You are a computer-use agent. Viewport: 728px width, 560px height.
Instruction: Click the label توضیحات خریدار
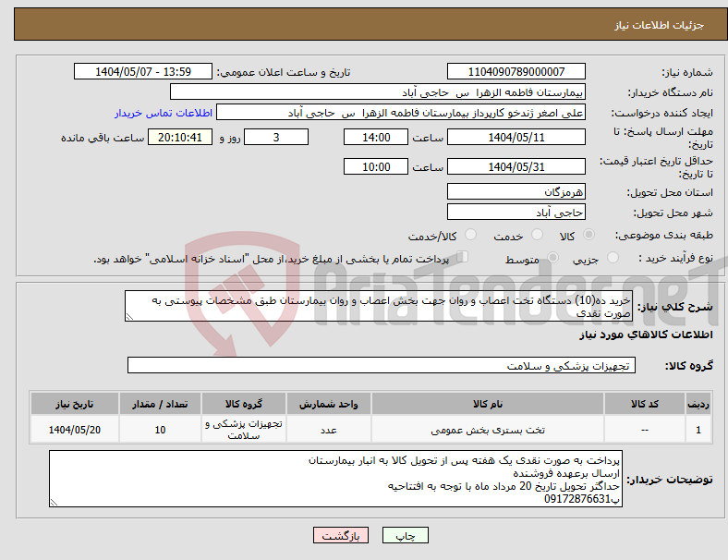pyautogui.click(x=670, y=480)
